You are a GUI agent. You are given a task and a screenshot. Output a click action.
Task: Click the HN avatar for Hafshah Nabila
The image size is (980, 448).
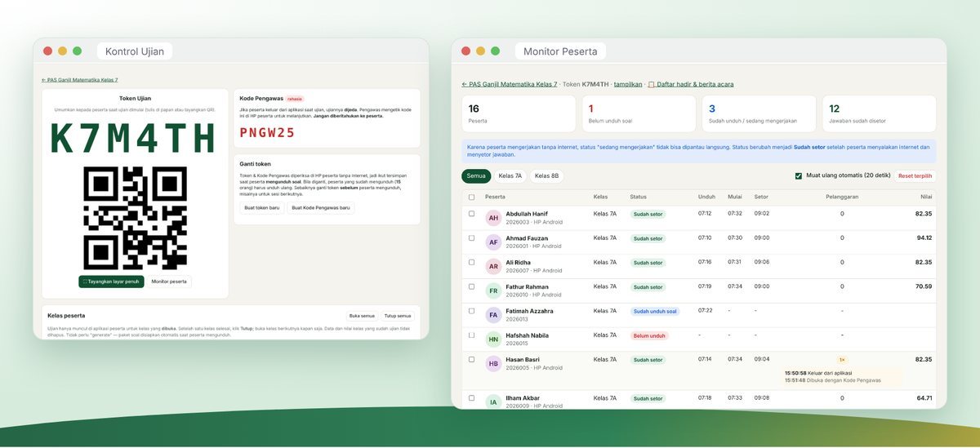point(493,339)
